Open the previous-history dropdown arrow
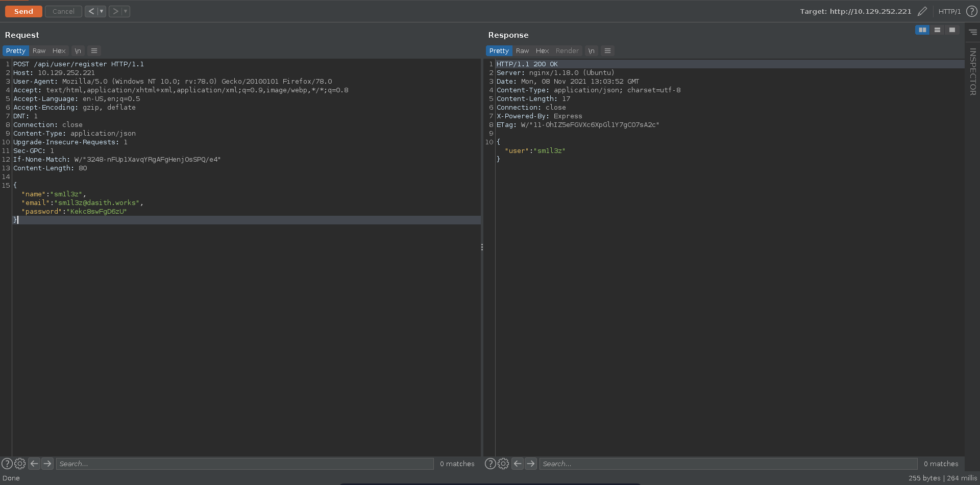The width and height of the screenshot is (980, 485). coord(102,11)
